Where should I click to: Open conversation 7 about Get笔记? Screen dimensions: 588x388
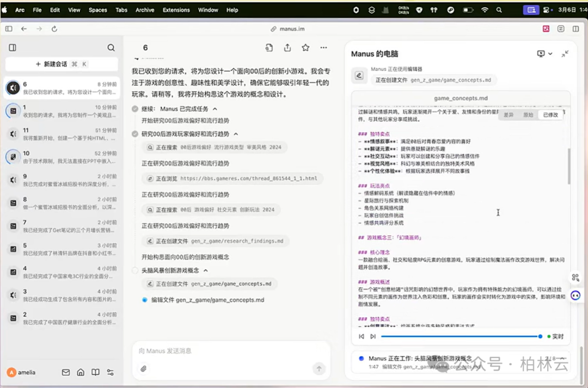point(62,226)
